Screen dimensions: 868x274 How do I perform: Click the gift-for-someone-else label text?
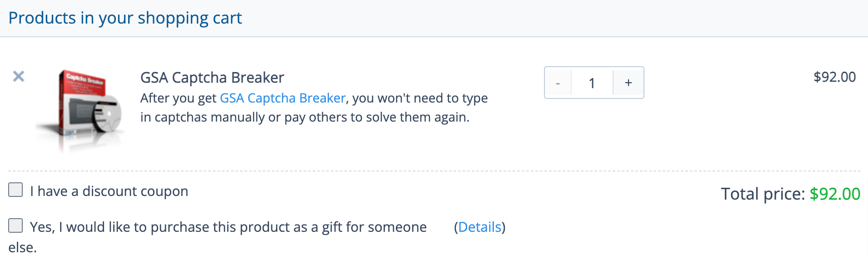(x=227, y=227)
